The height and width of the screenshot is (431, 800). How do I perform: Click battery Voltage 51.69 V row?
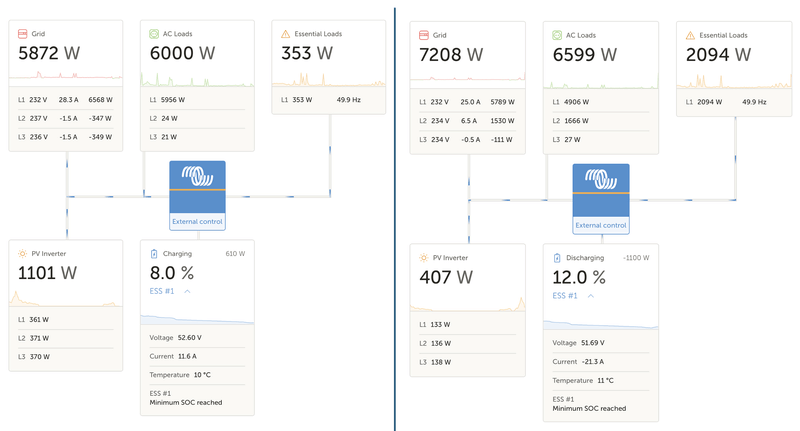pos(601,343)
